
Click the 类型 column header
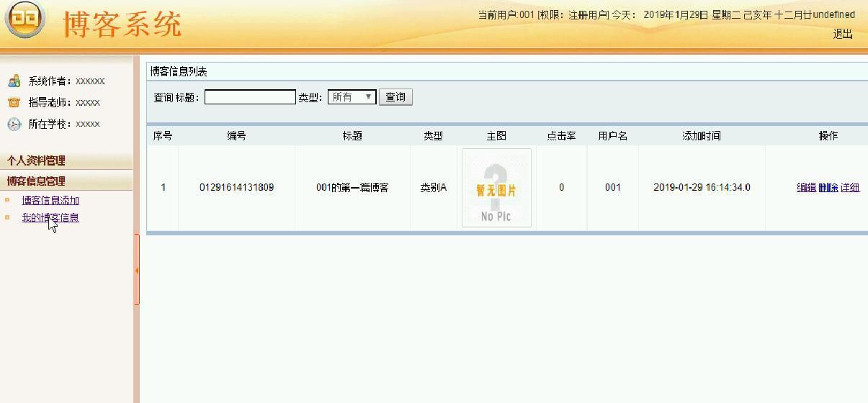click(x=433, y=135)
